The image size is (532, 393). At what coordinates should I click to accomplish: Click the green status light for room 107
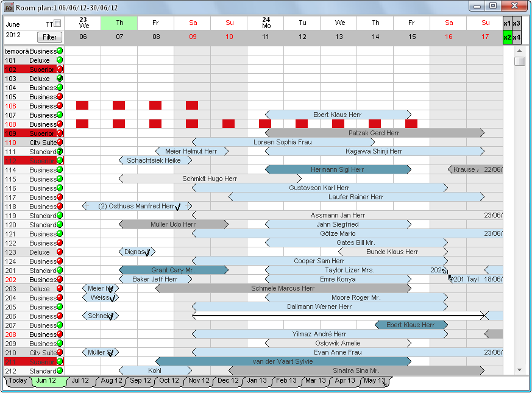point(60,115)
